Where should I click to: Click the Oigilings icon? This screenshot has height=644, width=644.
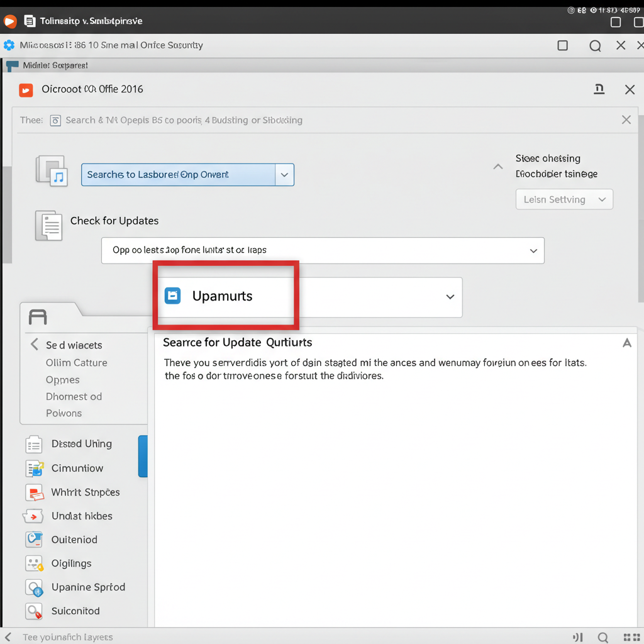[34, 563]
